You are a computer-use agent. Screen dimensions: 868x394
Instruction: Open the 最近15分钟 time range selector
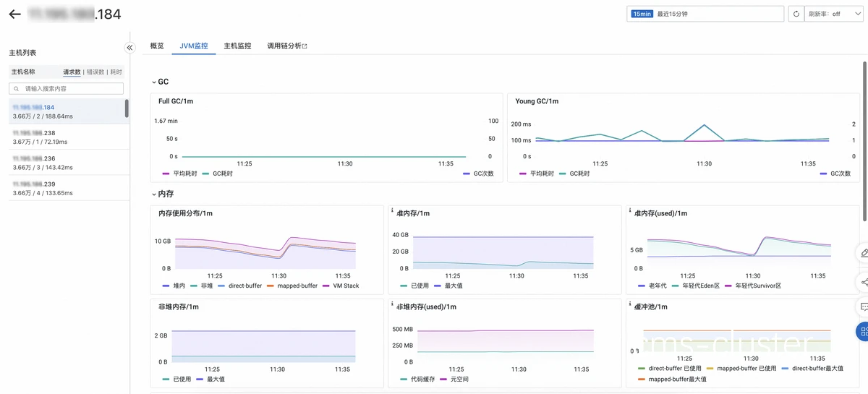coord(705,14)
